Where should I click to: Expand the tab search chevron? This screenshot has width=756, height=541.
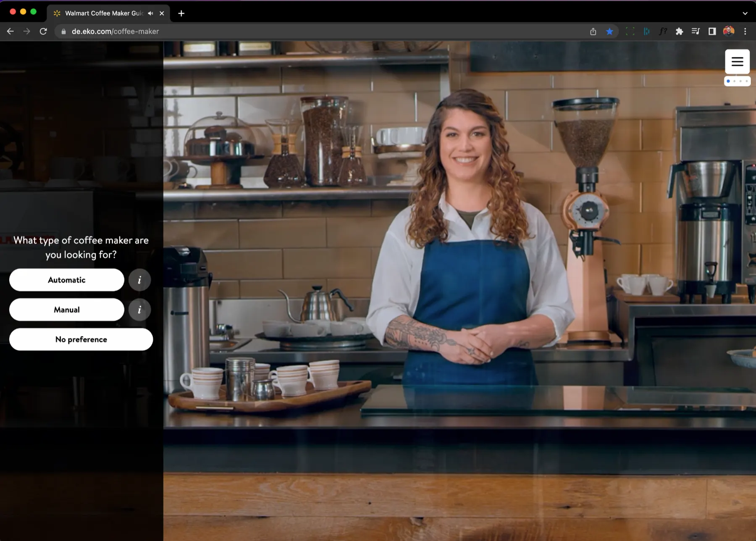point(745,13)
